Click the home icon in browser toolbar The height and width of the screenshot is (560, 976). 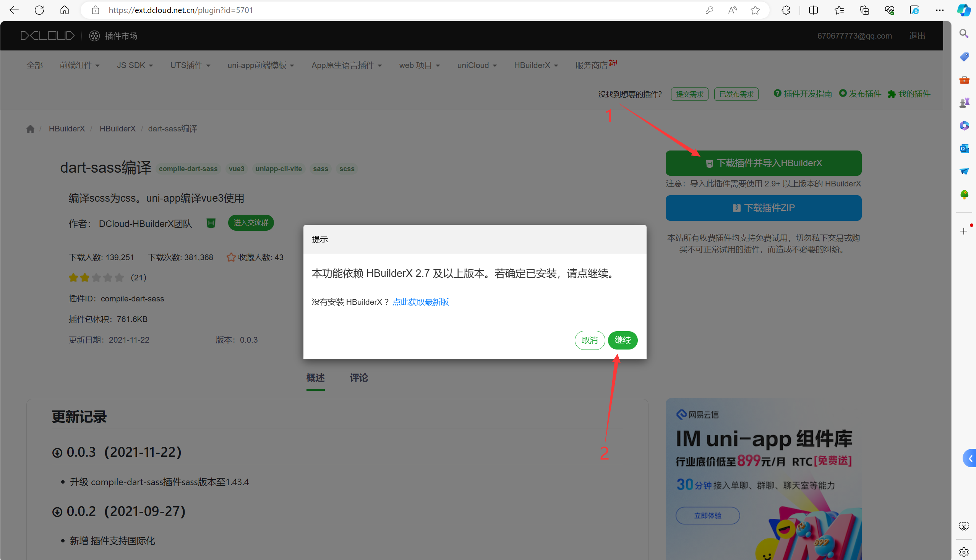coord(65,10)
